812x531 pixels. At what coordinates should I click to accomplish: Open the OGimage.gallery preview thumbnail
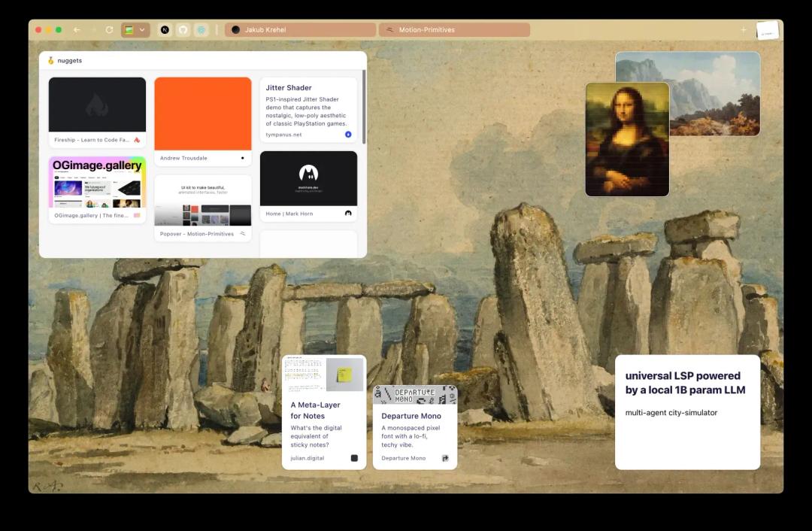(97, 182)
